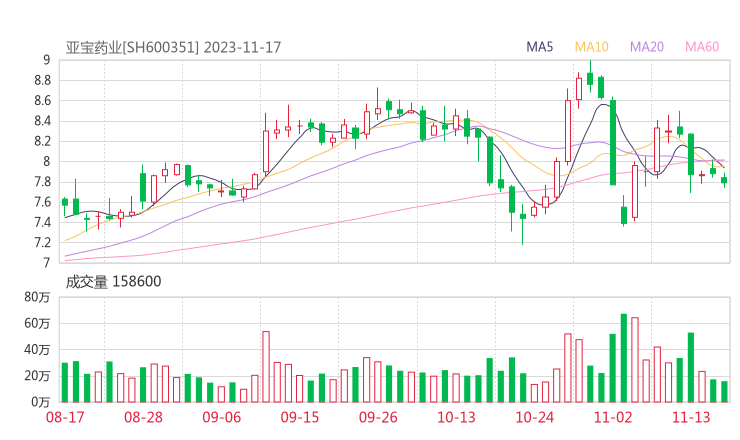Click the volume axis label 60万
740x440 pixels.
tap(37, 323)
